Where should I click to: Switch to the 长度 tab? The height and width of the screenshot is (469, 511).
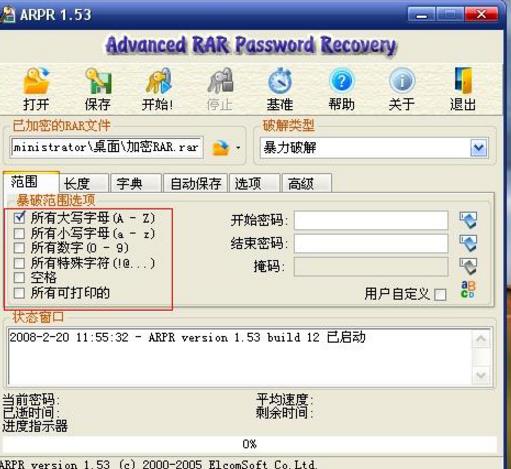[84, 183]
